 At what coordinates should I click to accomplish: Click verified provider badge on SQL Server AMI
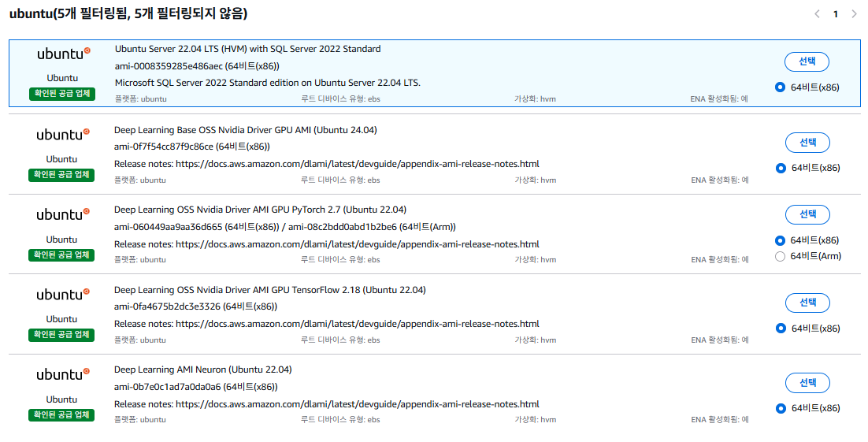point(62,94)
